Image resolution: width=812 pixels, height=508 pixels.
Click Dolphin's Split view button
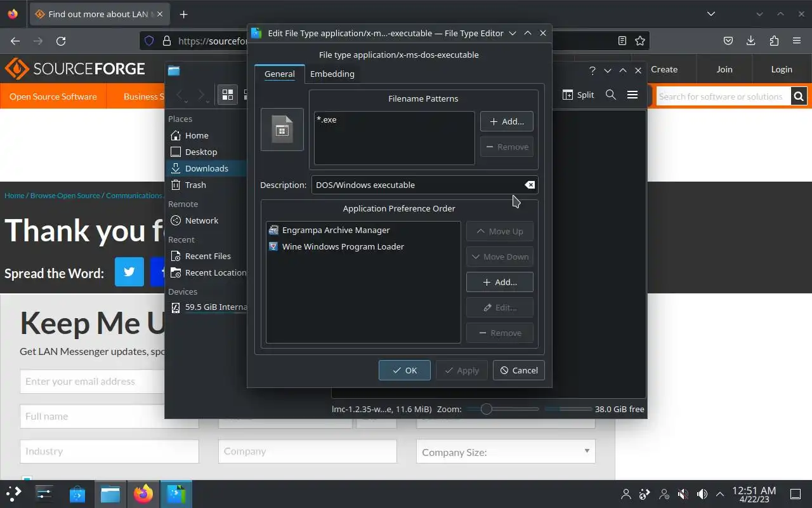578,95
